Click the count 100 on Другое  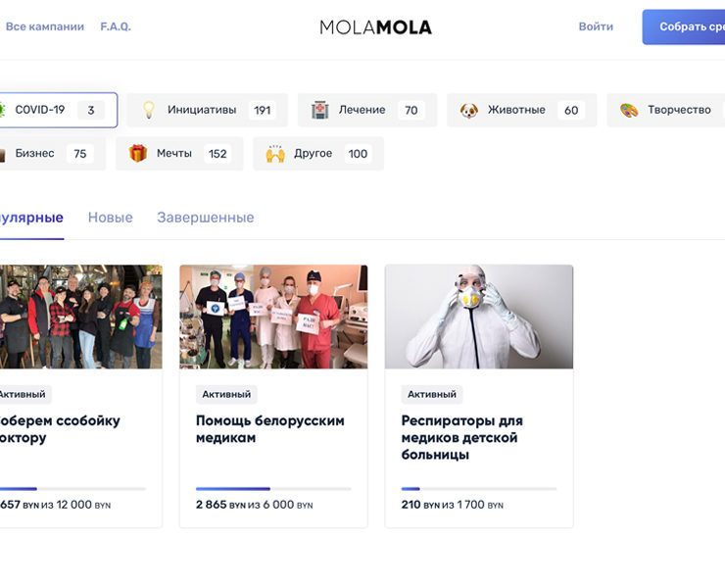click(358, 154)
